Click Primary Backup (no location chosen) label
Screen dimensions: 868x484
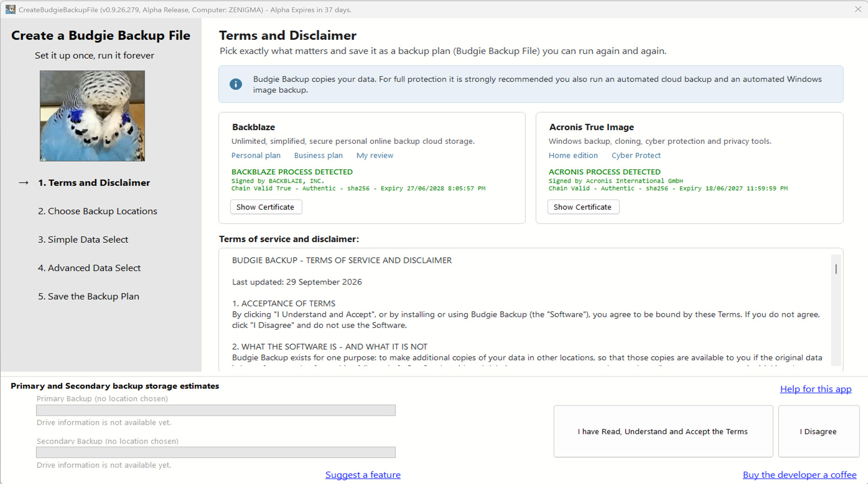[x=102, y=399]
